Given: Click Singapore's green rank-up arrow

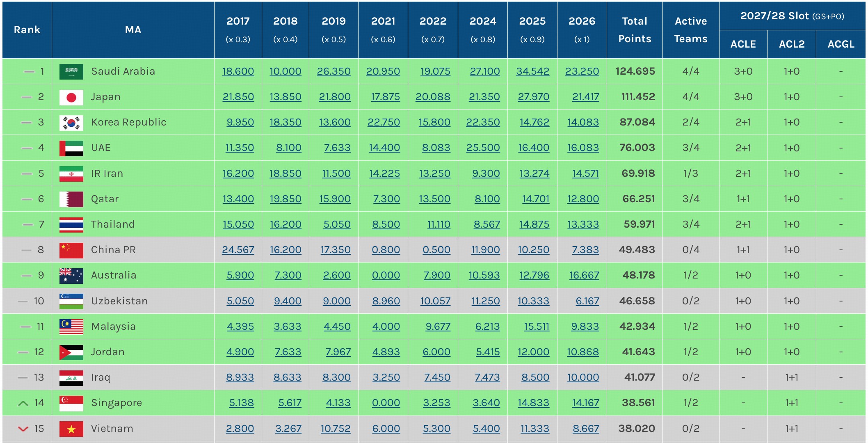Looking at the screenshot, I should click(23, 403).
